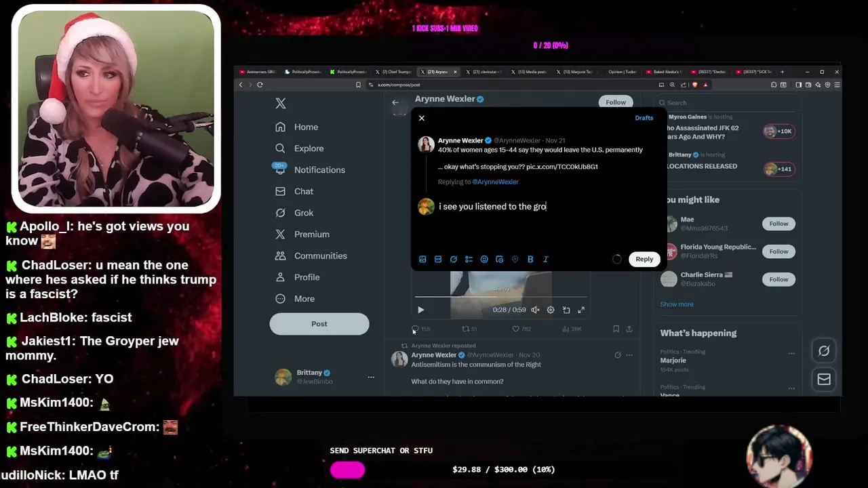The height and width of the screenshot is (488, 868).
Task: View analytics showing 28K views
Action: [572, 329]
